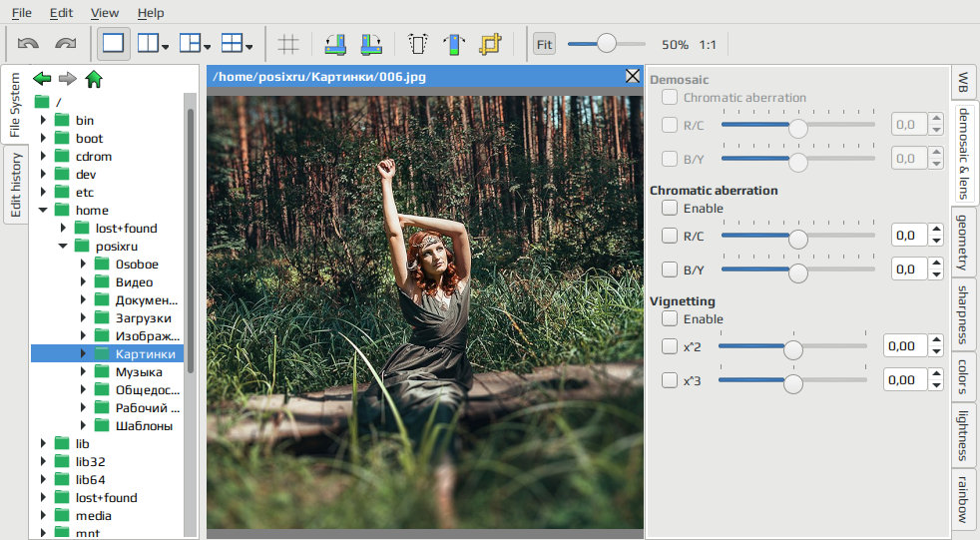980x540 pixels.
Task: Open dropdown arrow of four-pane layout
Action: click(x=248, y=47)
